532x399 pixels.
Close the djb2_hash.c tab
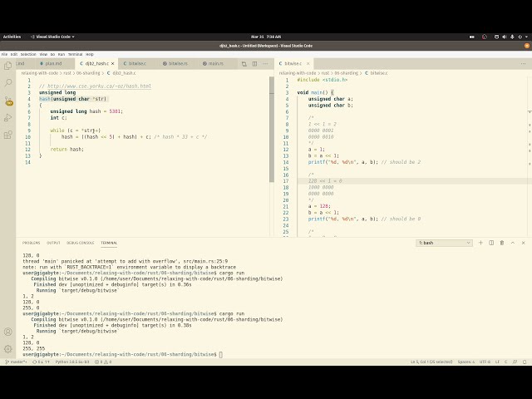113,64
